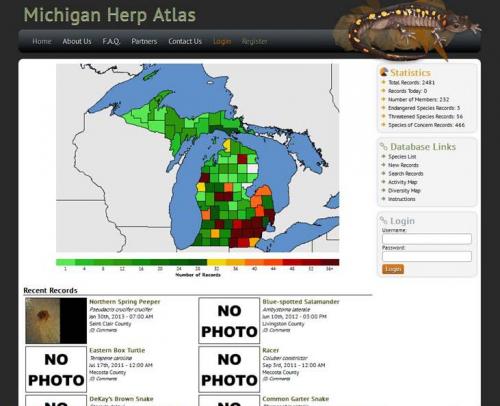
Task: Click the bullet icon beside Search Records
Action: click(383, 173)
